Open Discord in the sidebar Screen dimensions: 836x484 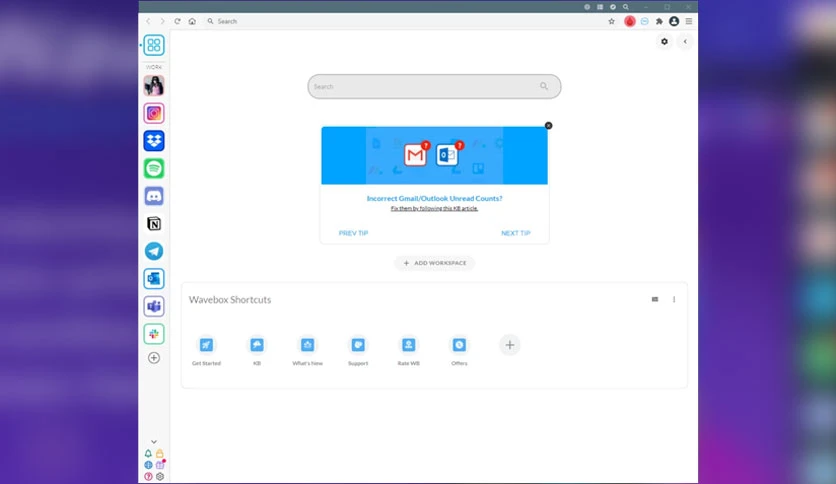coord(154,196)
